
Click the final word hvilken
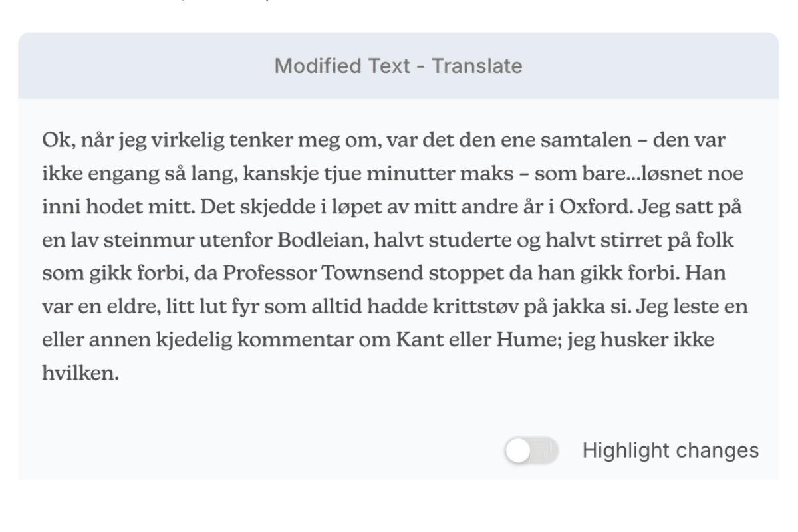pyautogui.click(x=80, y=373)
